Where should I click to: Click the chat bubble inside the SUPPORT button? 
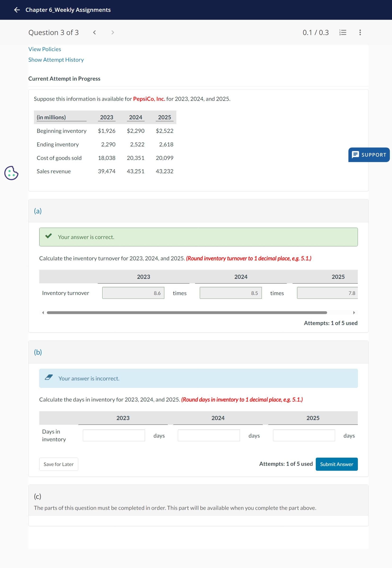(x=355, y=155)
